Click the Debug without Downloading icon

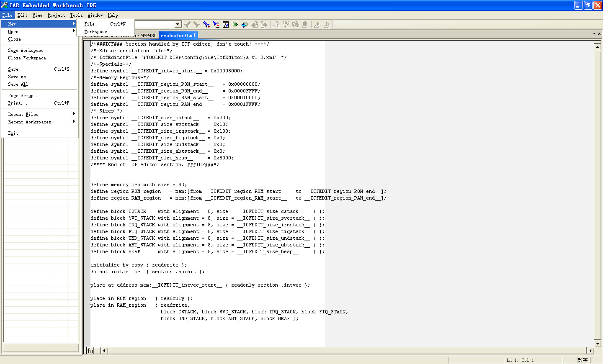tap(327, 25)
